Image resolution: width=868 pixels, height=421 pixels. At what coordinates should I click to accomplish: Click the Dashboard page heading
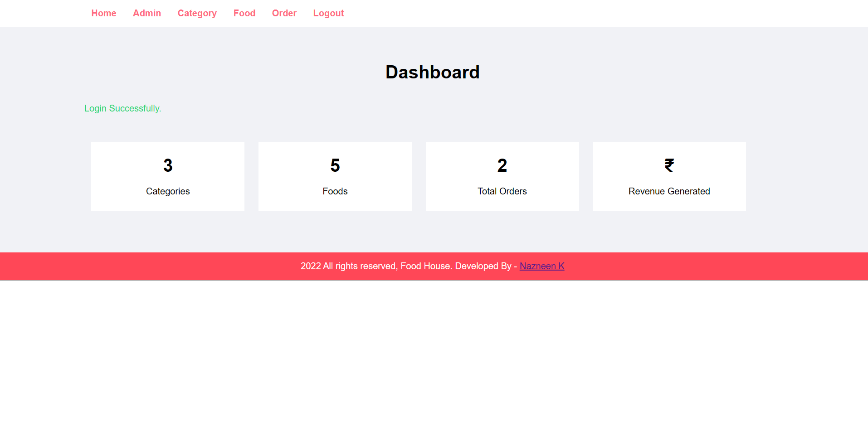click(x=433, y=72)
